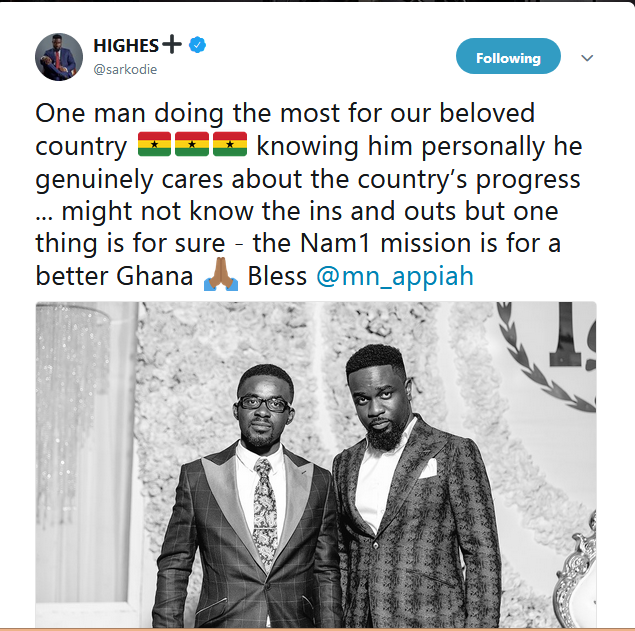The height and width of the screenshot is (631, 635).
Task: Expand the tweet options chevron
Action: click(587, 58)
